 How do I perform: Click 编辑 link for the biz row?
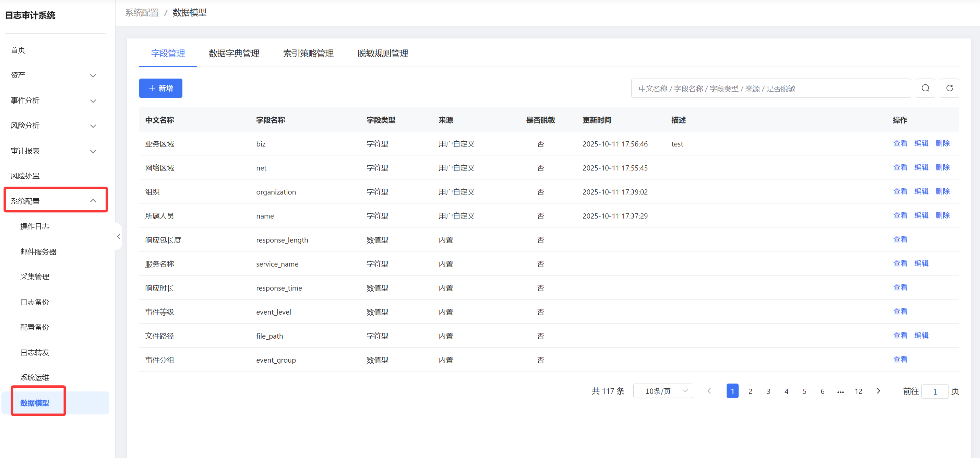921,143
